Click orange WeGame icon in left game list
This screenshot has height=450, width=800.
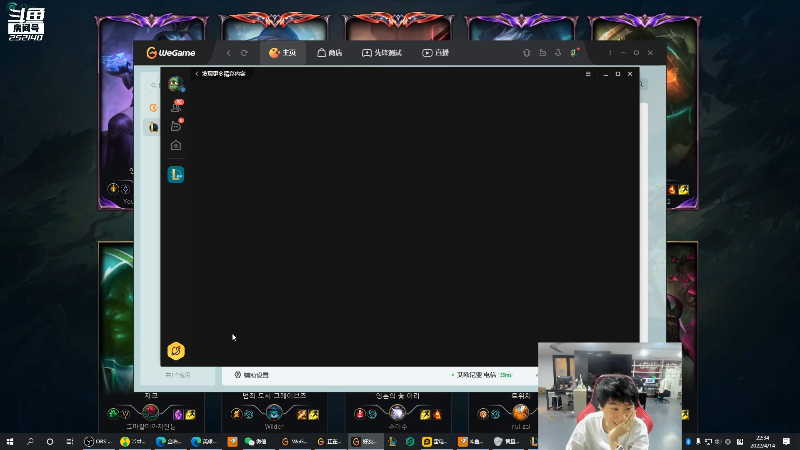click(x=153, y=108)
